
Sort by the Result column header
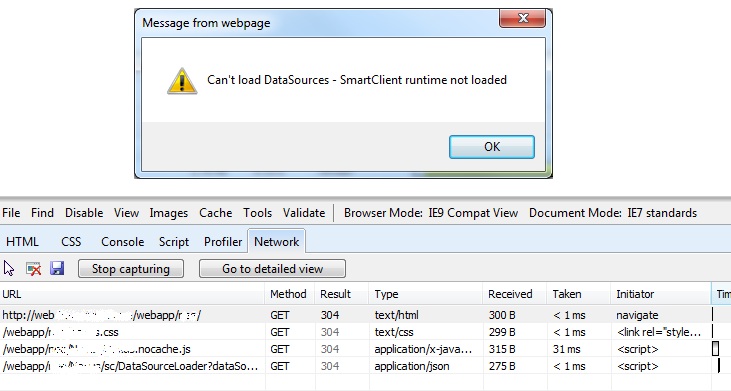342,294
